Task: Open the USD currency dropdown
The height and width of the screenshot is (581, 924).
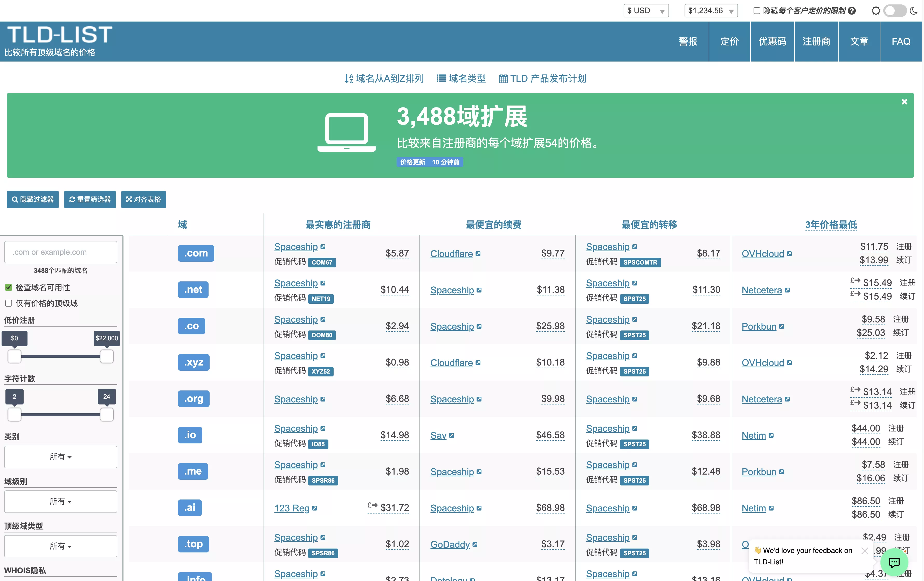Action: tap(646, 10)
